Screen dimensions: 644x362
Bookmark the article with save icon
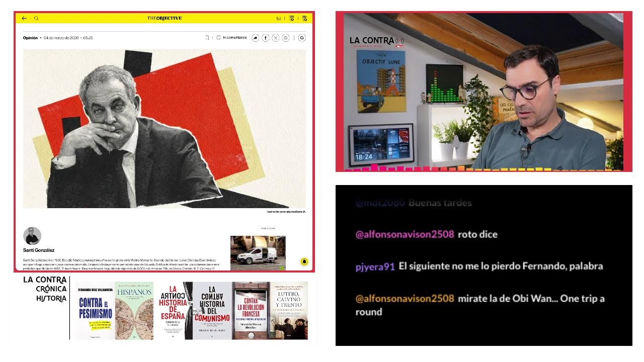[207, 38]
